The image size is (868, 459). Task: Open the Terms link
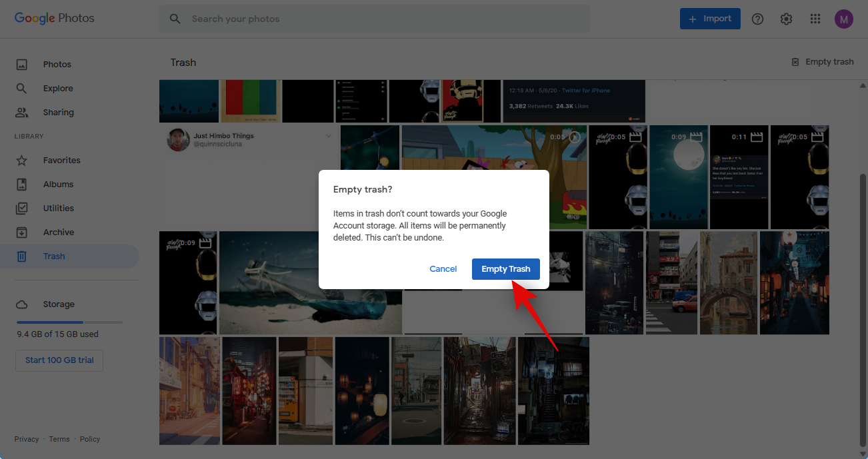[x=59, y=439]
